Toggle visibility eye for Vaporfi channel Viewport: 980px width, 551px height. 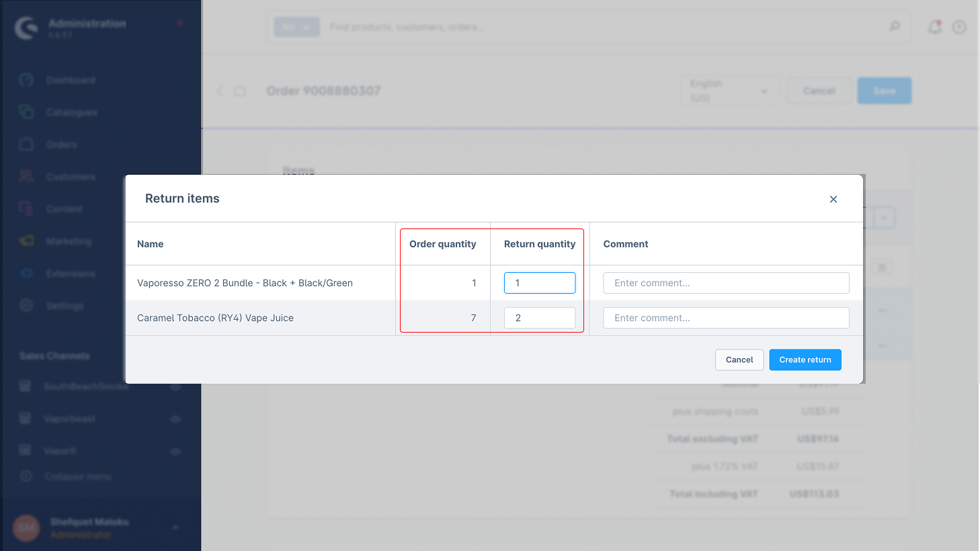(175, 451)
